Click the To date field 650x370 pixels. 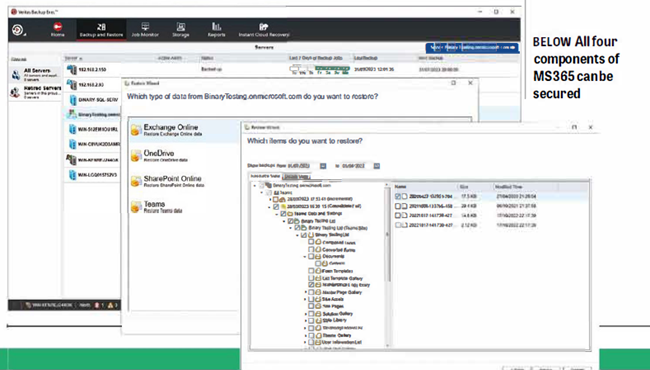[357, 166]
